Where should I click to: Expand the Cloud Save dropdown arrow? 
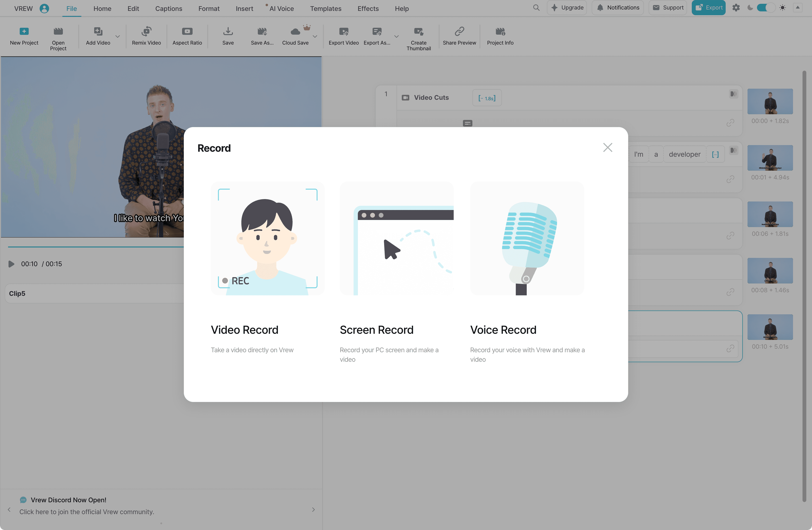click(315, 36)
